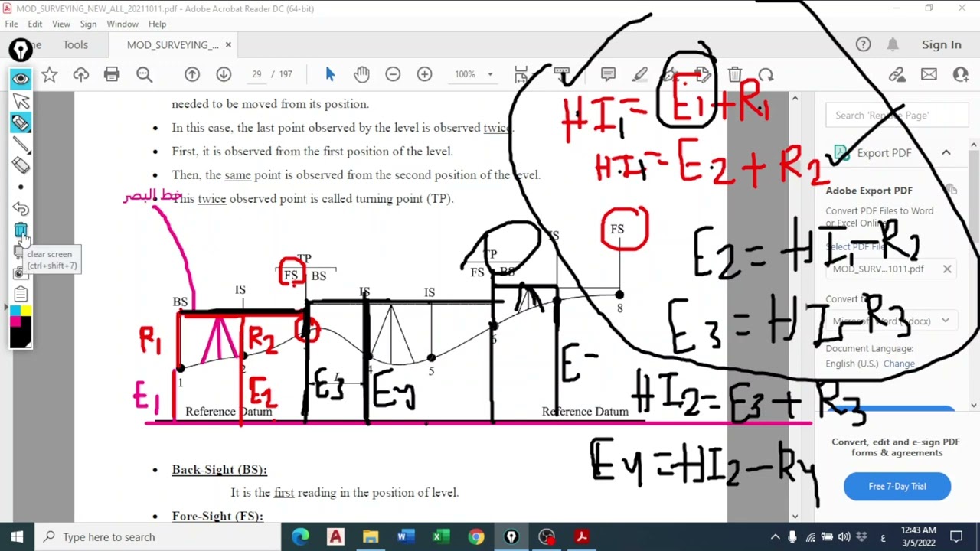980x551 pixels.
Task: Open Microsoft Word from taskbar
Action: (406, 536)
